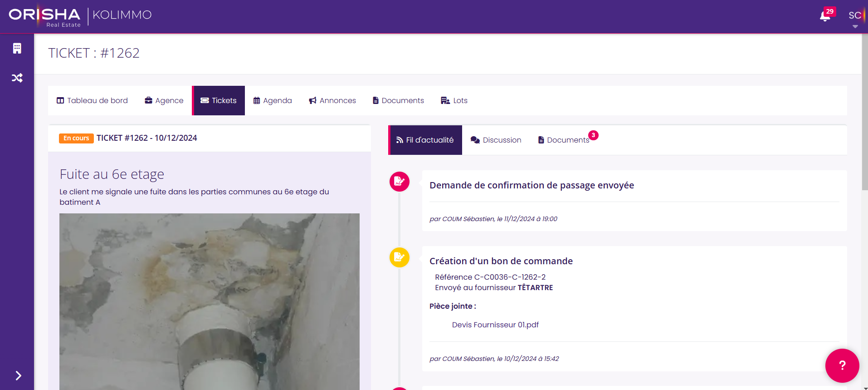Go to the Agenda tab
The image size is (868, 390).
pyautogui.click(x=273, y=100)
